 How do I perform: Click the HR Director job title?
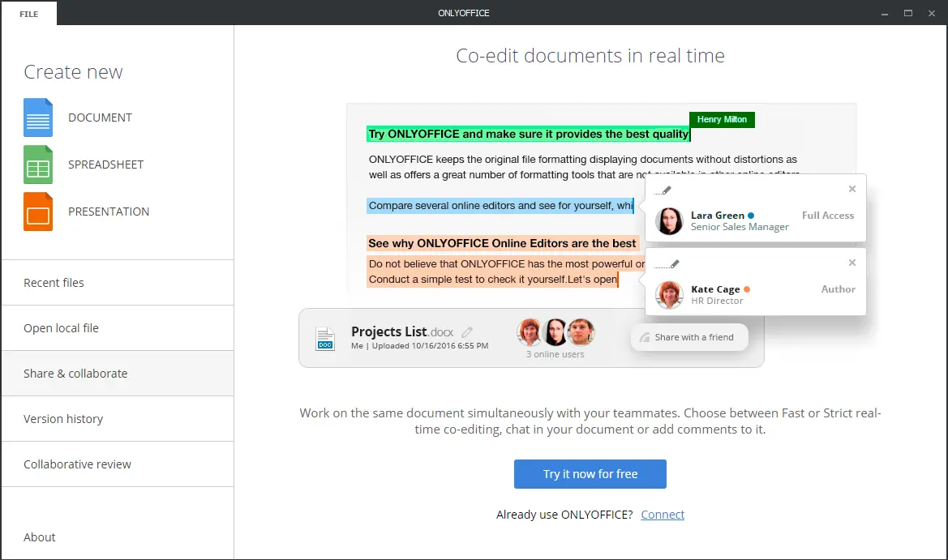[717, 301]
